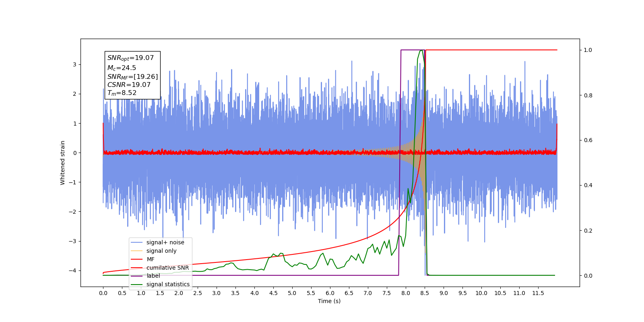Click the −4 tick on strain axis
Viewport: 644px width, 322px height.
point(72,270)
